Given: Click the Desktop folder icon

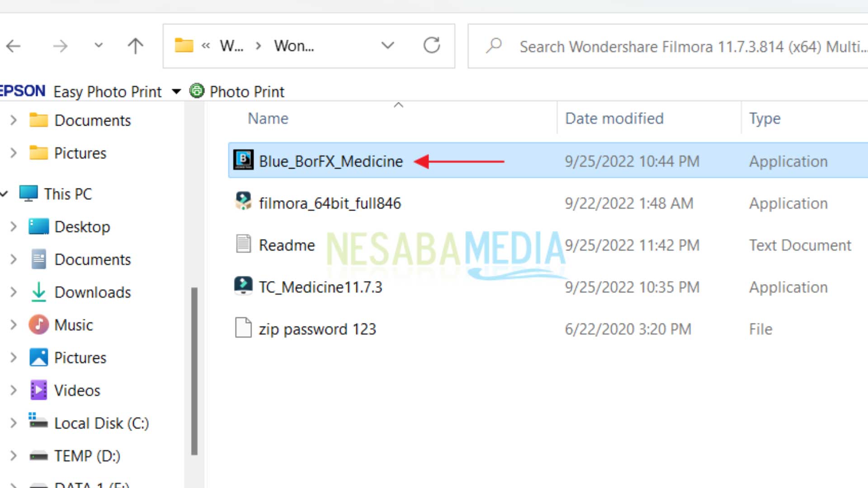Looking at the screenshot, I should click(x=38, y=226).
